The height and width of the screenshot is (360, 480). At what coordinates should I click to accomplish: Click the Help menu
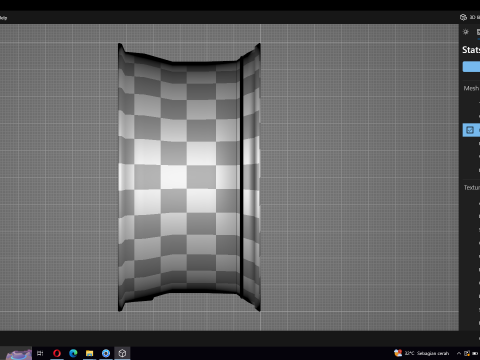tap(3, 18)
